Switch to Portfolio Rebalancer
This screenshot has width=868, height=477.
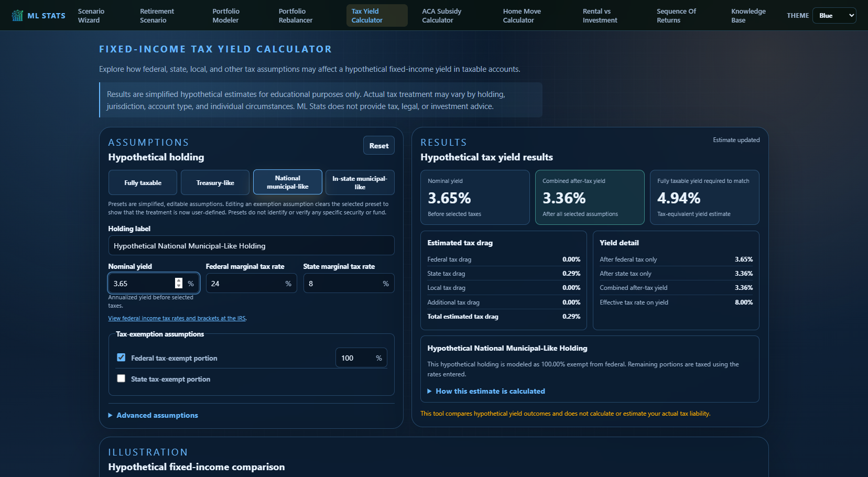296,16
